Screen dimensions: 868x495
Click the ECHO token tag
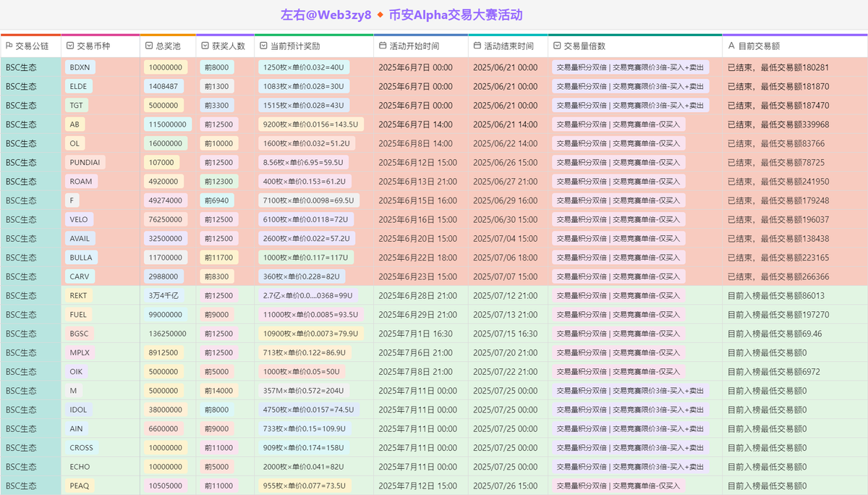(80, 467)
